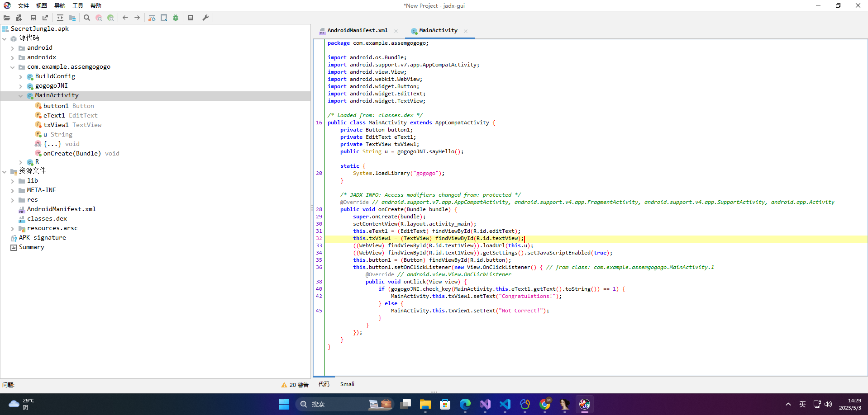868x415 pixels.
Task: Open text search magnifier icon
Action: [87, 18]
